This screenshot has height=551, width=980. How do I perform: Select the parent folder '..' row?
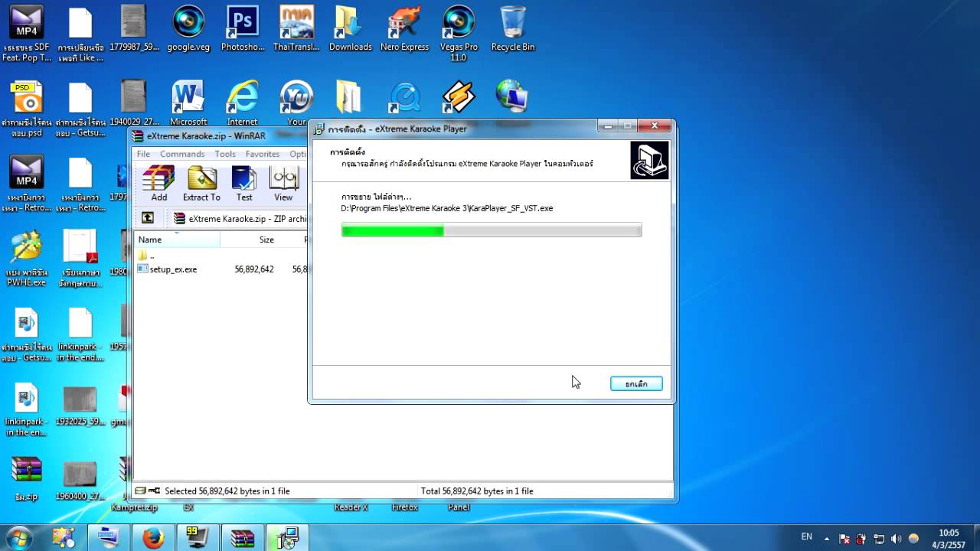coord(146,256)
